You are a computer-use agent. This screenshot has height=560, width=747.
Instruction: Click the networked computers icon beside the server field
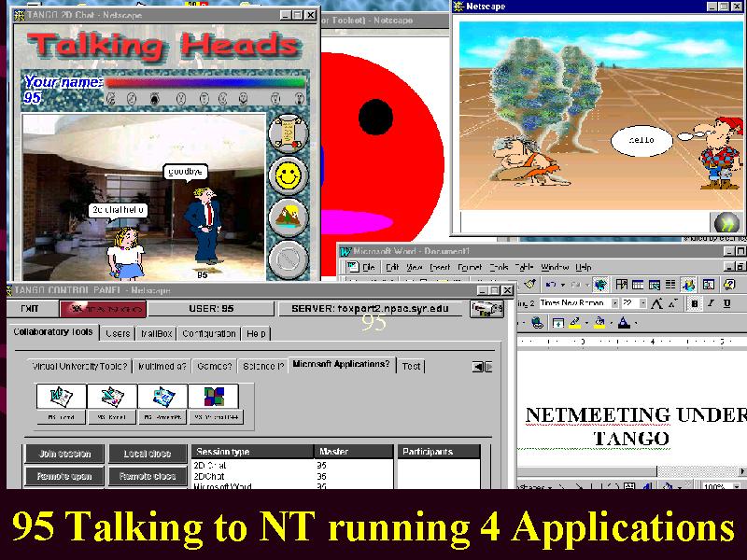point(486,309)
